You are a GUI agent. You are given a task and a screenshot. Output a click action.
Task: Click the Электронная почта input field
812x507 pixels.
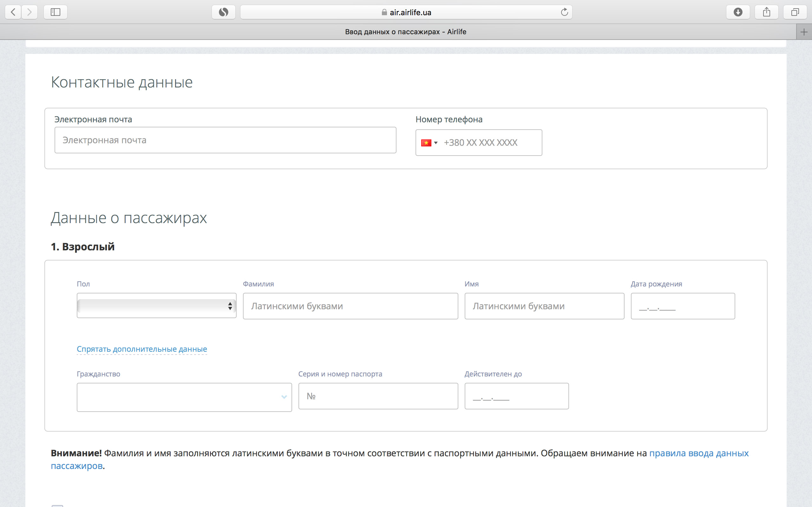(x=225, y=140)
